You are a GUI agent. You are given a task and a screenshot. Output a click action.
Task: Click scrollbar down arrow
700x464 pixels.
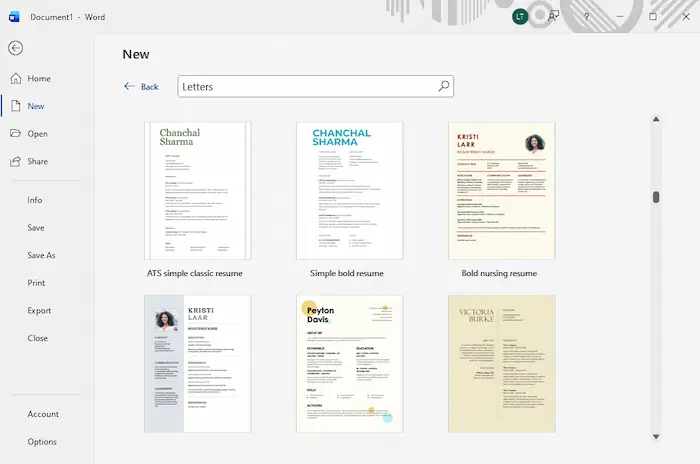656,436
